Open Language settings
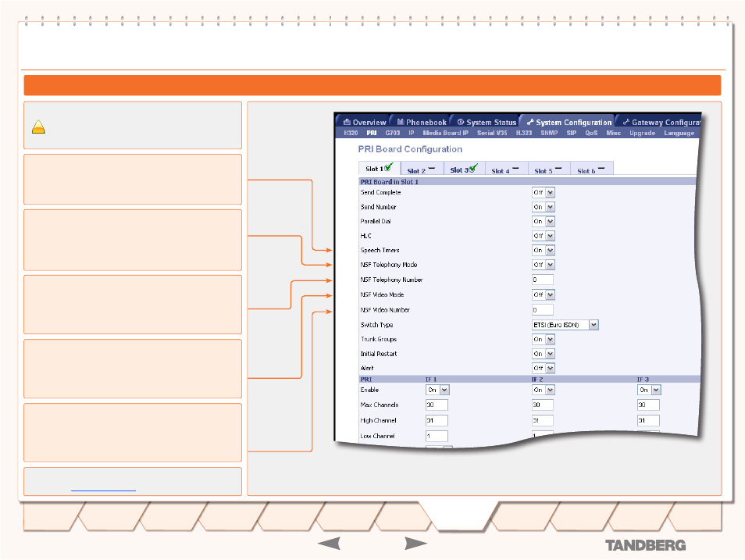 (679, 133)
